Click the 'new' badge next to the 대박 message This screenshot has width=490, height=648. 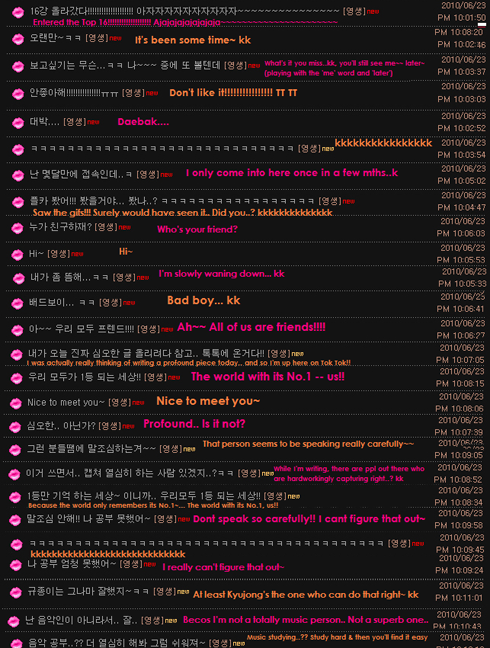coord(93,122)
